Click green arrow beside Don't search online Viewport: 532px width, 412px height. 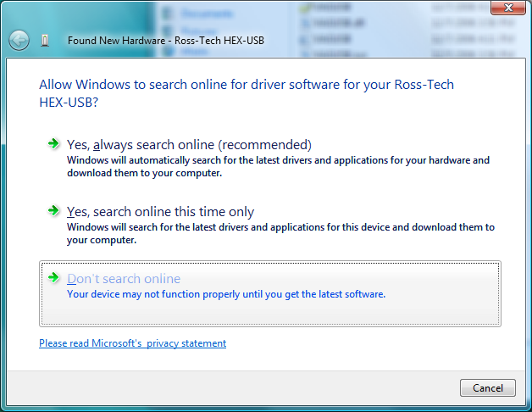pyautogui.click(x=53, y=277)
